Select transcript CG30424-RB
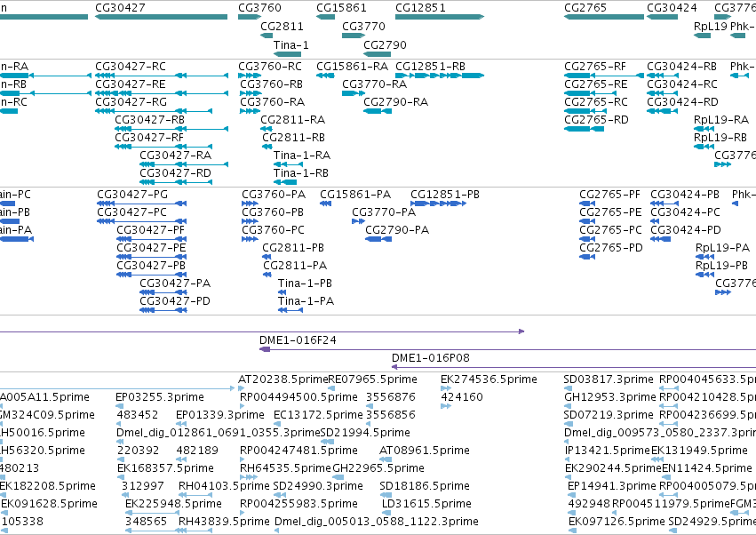Screen dimensions: 756x535 [x=663, y=76]
